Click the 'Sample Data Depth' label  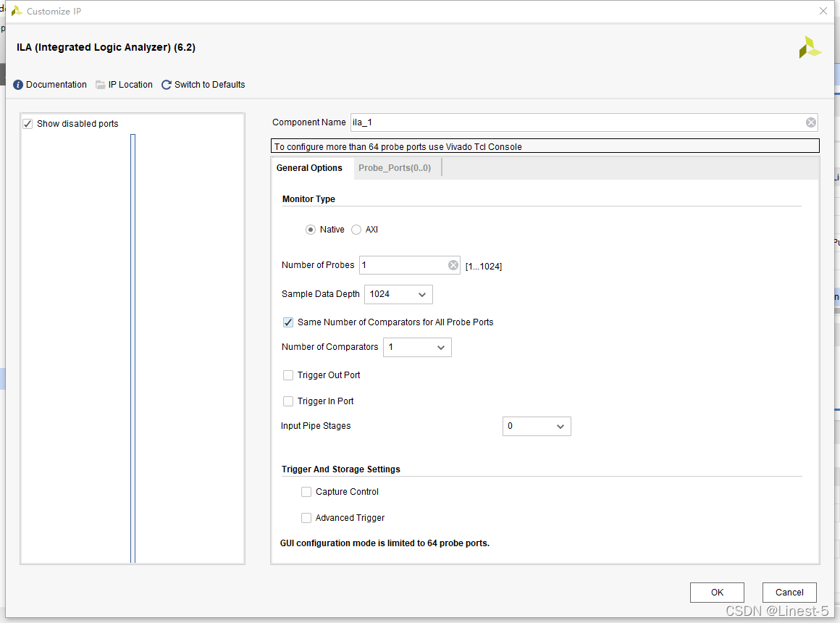[x=320, y=294]
